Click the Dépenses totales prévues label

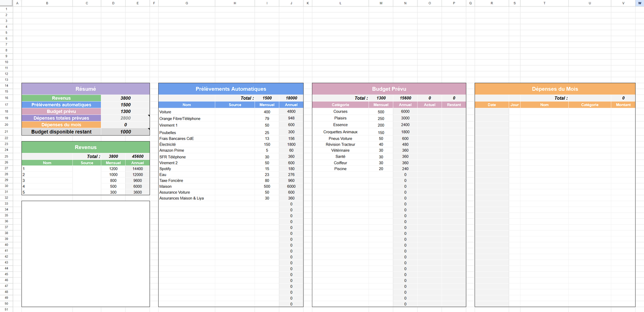pyautogui.click(x=61, y=118)
